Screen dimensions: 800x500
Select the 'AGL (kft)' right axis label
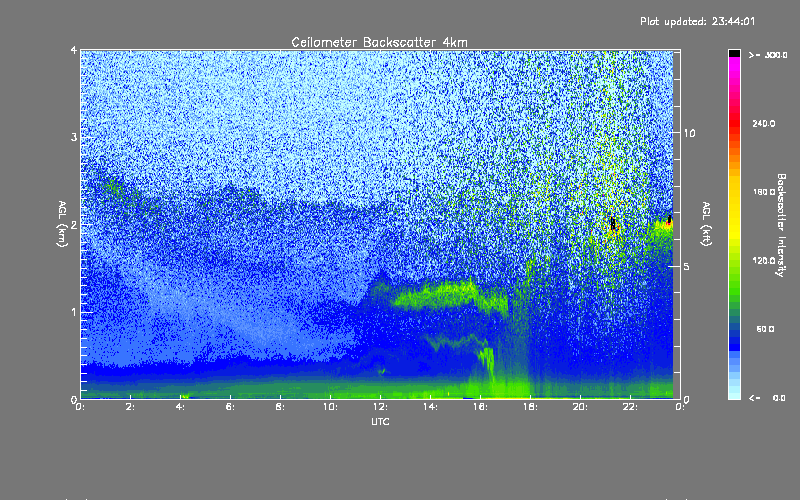[706, 224]
